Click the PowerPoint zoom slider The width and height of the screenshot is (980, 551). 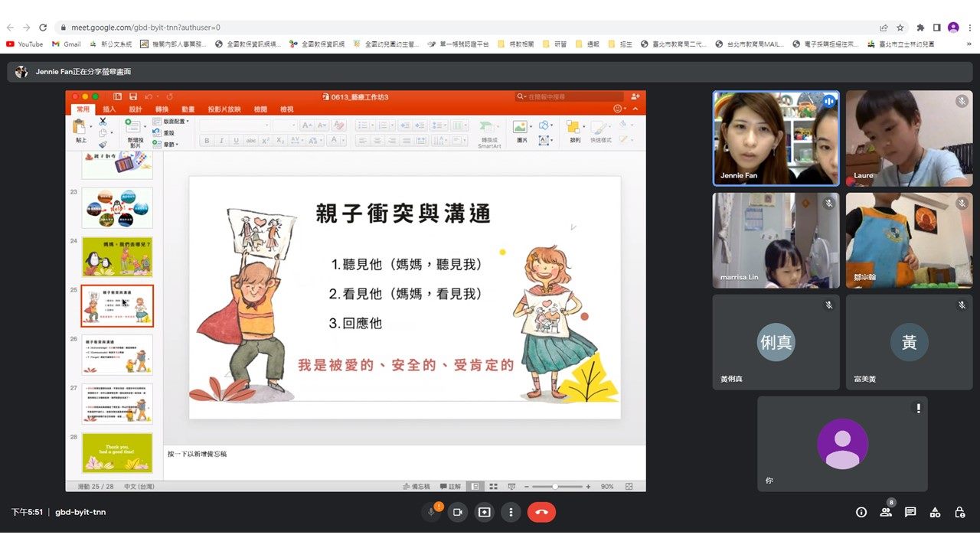(555, 487)
